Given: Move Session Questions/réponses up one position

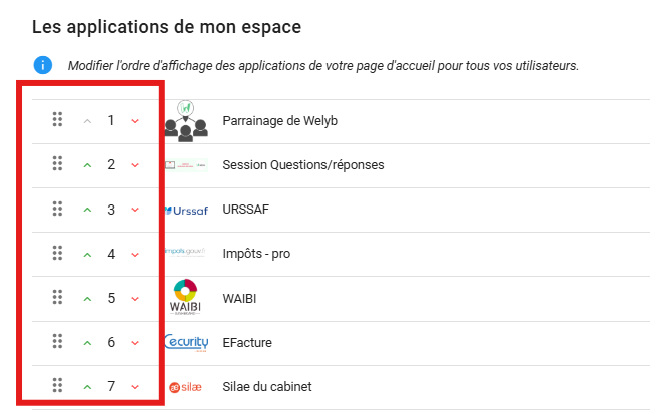Looking at the screenshot, I should (x=87, y=165).
